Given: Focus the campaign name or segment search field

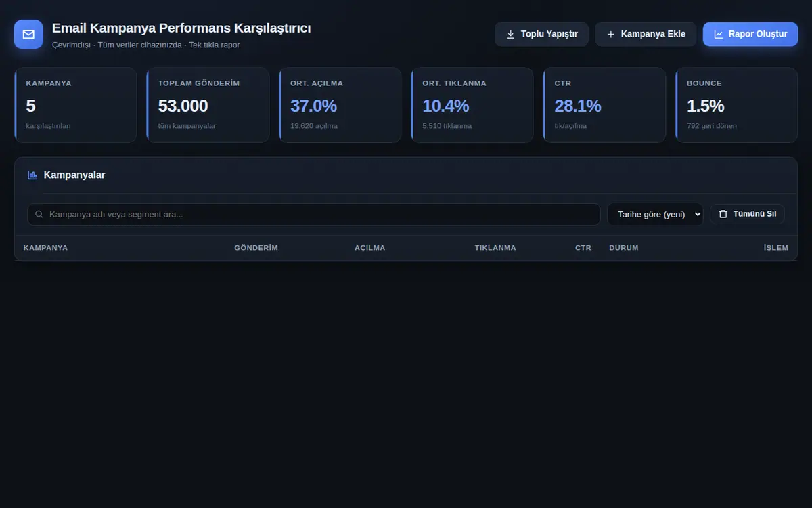Looking at the screenshot, I should pos(314,215).
